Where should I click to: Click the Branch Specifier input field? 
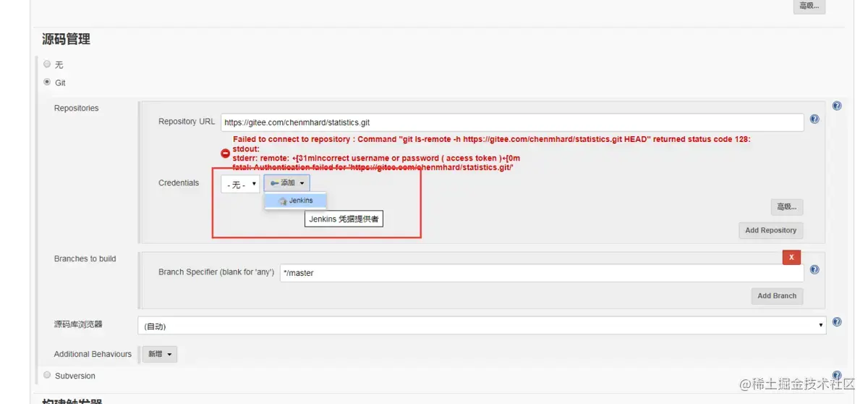(x=542, y=273)
